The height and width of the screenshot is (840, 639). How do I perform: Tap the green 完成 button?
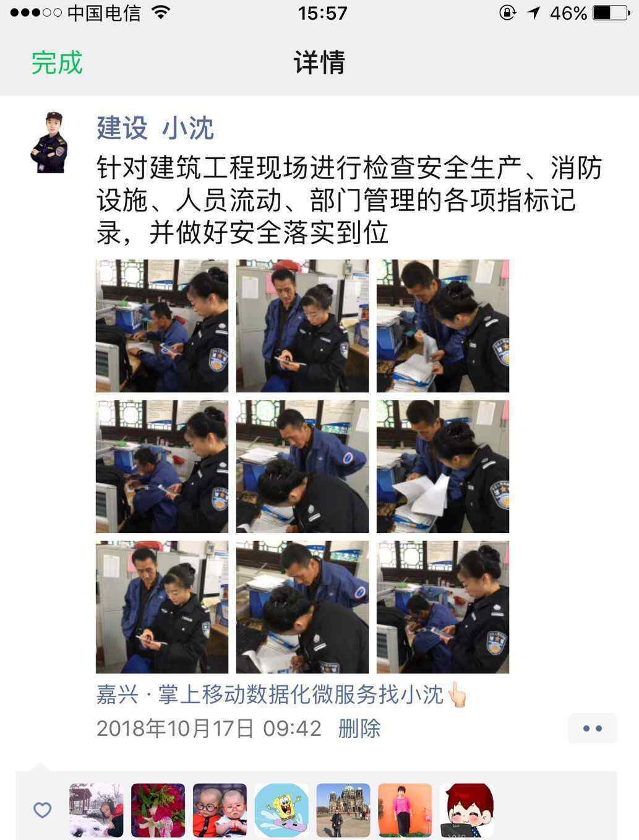tap(57, 63)
